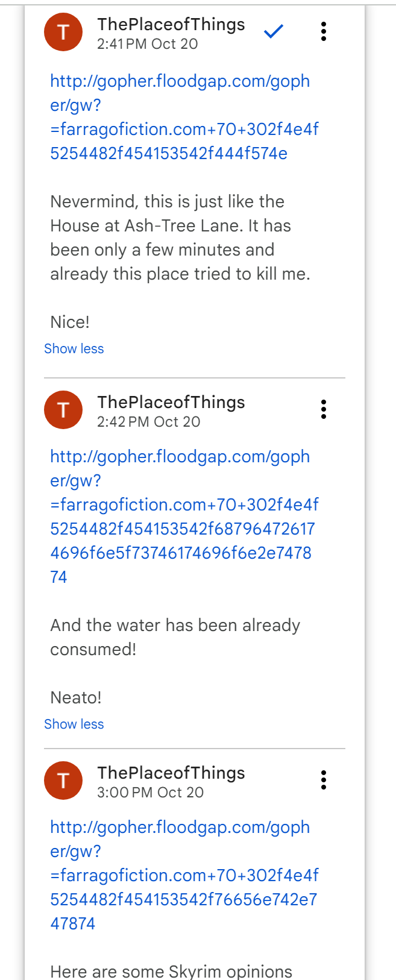Open more options for 3:00 PM comment
396x980 pixels.
pyautogui.click(x=324, y=780)
